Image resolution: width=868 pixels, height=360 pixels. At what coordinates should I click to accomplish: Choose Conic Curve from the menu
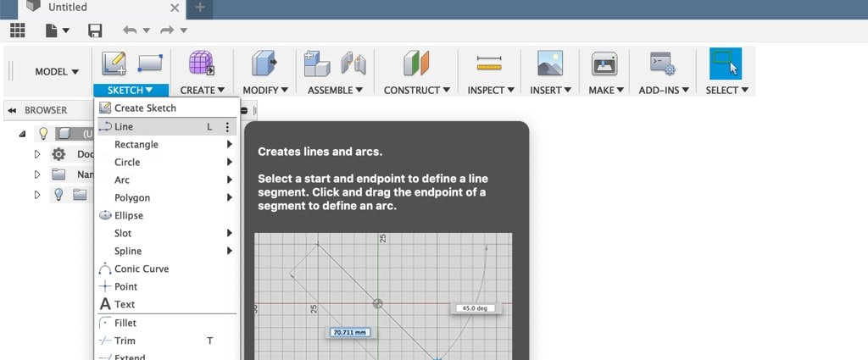[x=167, y=269]
